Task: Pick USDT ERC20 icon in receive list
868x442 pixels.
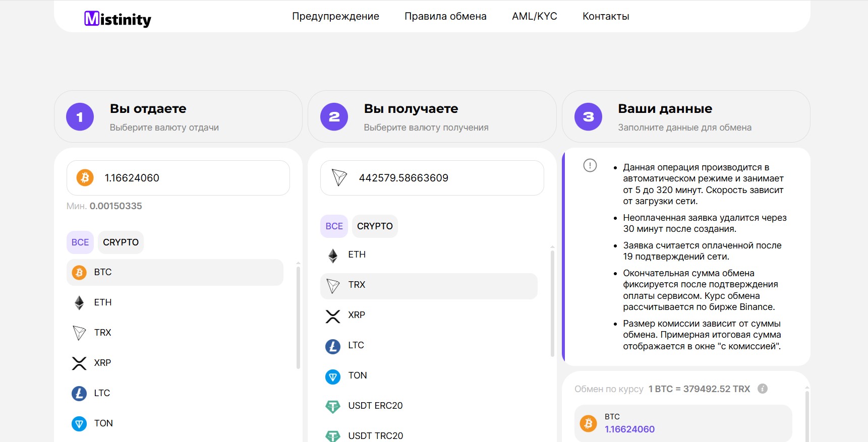Action: pyautogui.click(x=333, y=407)
